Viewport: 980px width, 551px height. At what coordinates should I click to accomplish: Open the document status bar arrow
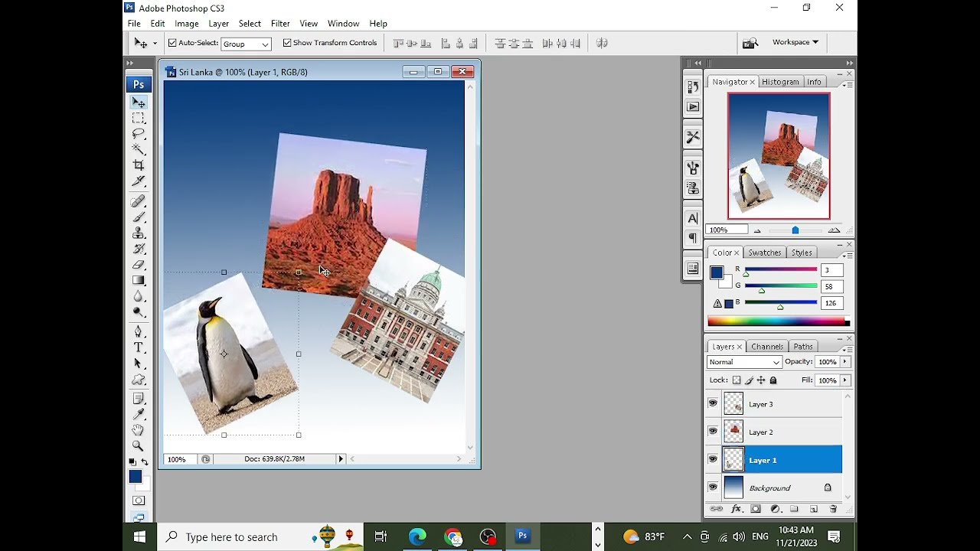click(341, 459)
